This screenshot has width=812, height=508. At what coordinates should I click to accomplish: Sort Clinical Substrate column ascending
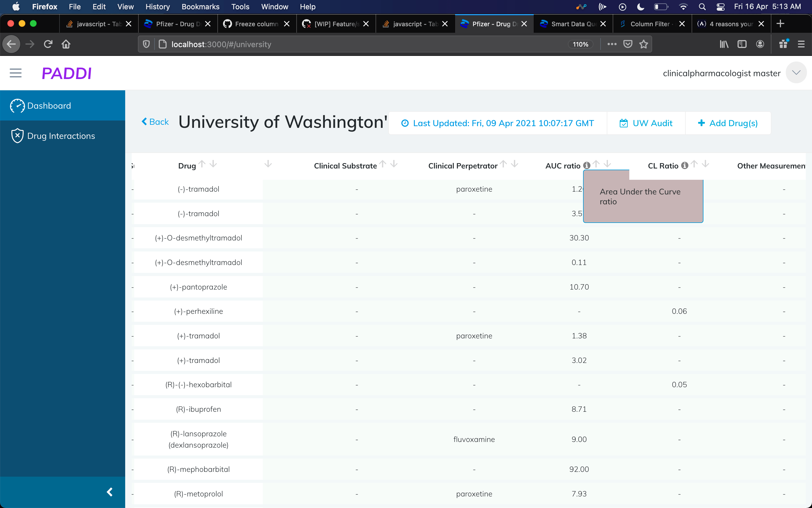click(x=383, y=164)
